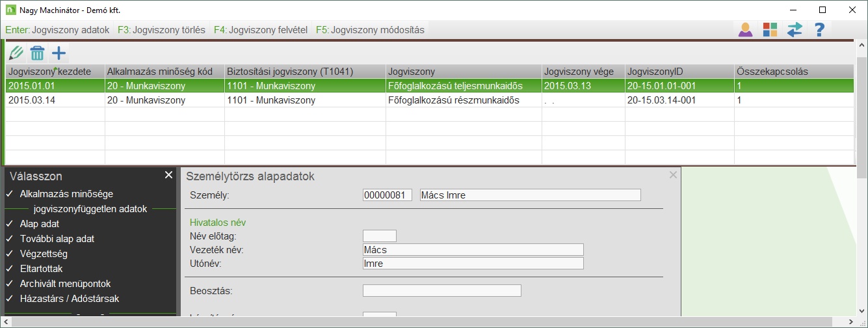Click JogviszonyID column header

[x=679, y=72]
